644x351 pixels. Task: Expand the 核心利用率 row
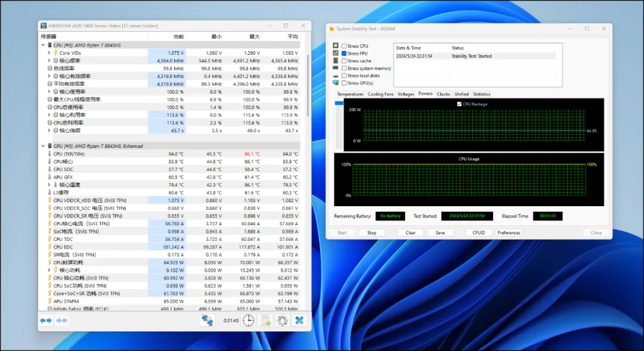49,115
